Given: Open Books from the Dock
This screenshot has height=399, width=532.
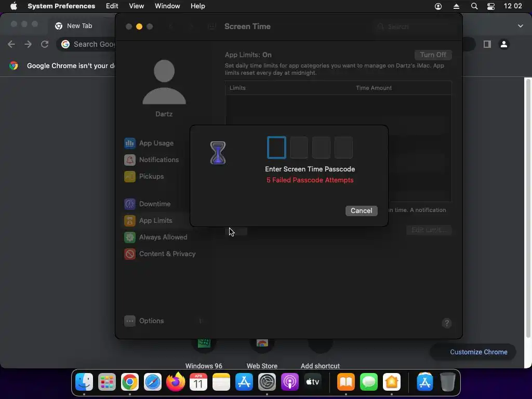Looking at the screenshot, I should coord(345,382).
